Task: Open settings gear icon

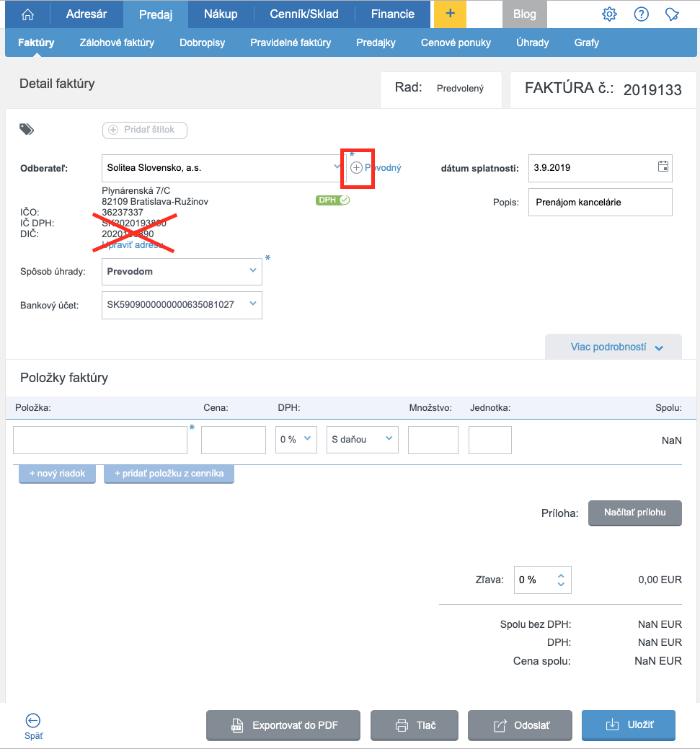Action: click(x=609, y=14)
